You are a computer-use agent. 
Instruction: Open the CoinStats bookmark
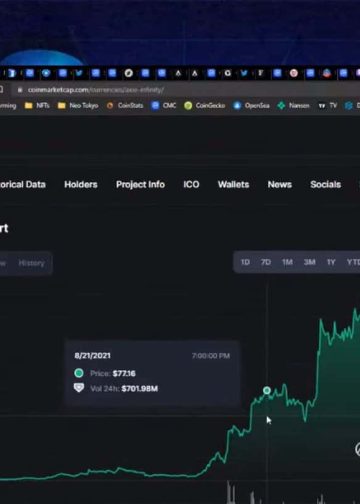click(125, 106)
